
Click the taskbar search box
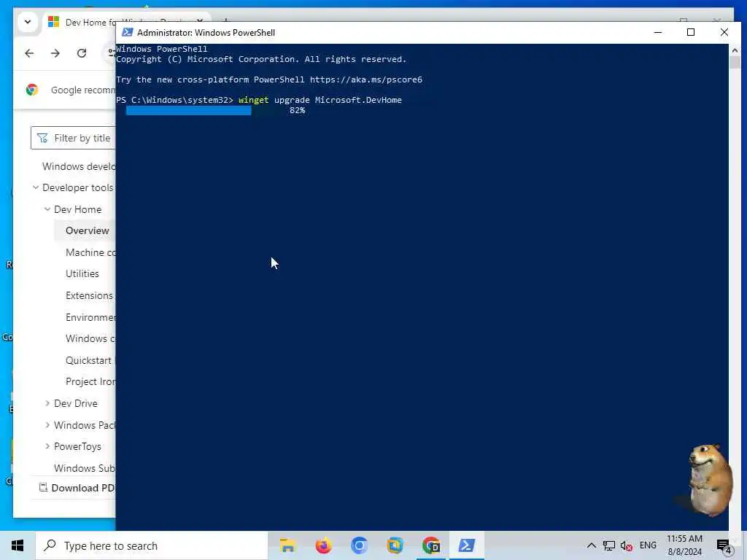152,545
